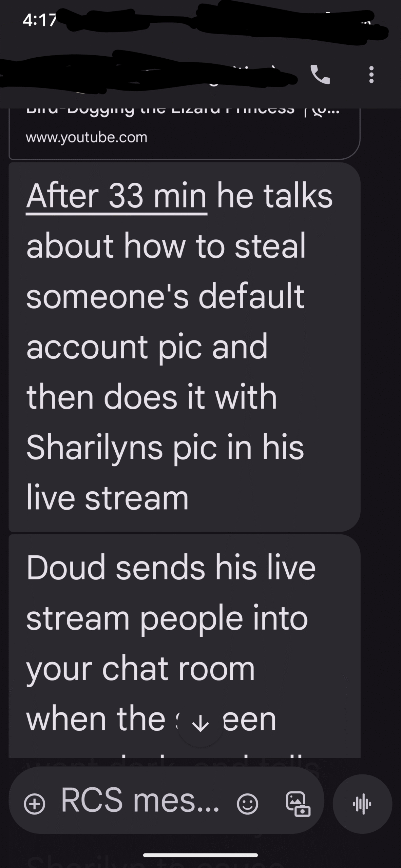The image size is (401, 868).
Task: Open the www.youtube.com link preview
Action: (87, 137)
